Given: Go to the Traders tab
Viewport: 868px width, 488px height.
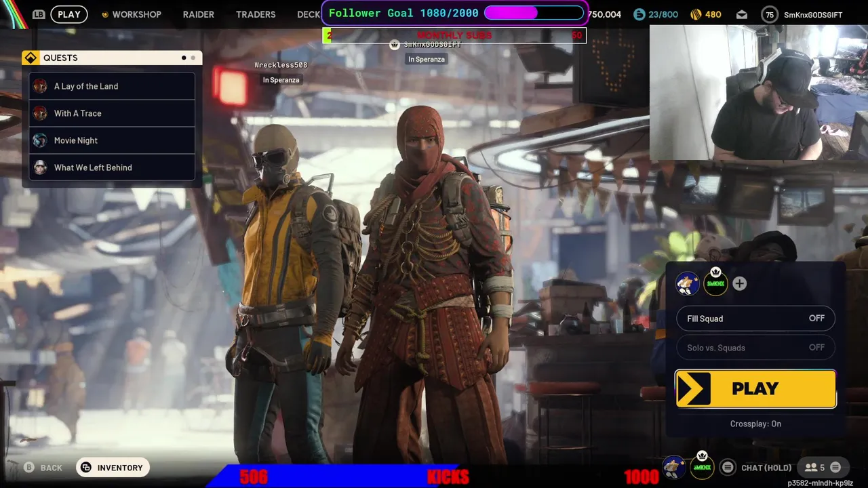Looking at the screenshot, I should point(256,14).
